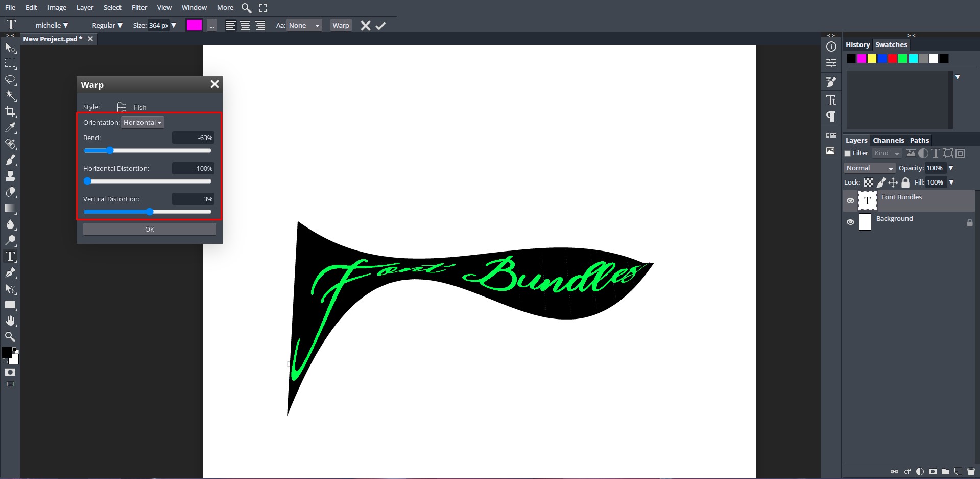The width and height of the screenshot is (980, 479).
Task: Expand the Opacity dropdown arrow
Action: (x=951, y=168)
